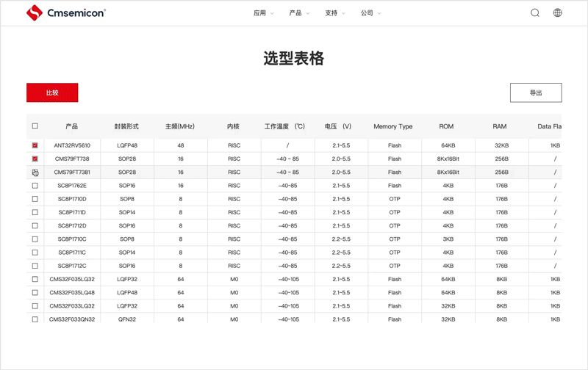Check the SC8P1710C row checkbox
Viewport: 588px width, 370px height.
coord(35,239)
